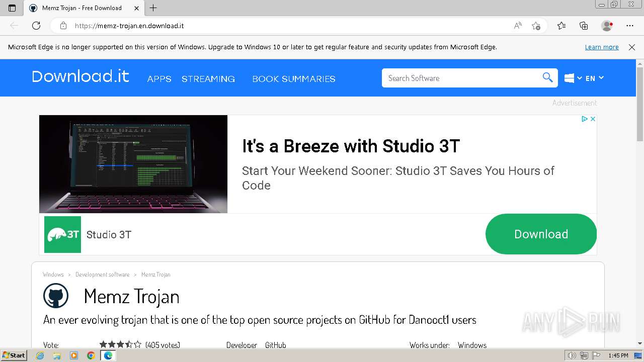Screen dimensions: 644x362
Task: Go to Development software breadcrumb
Action: point(103,275)
